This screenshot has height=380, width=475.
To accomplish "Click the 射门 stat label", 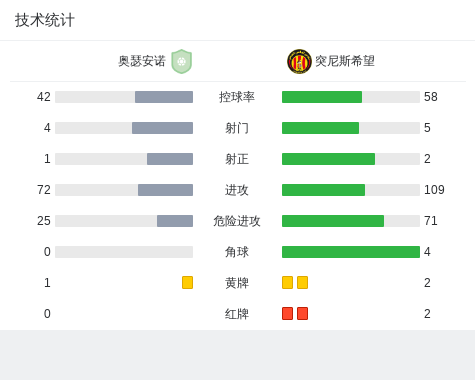I will point(237,128).
